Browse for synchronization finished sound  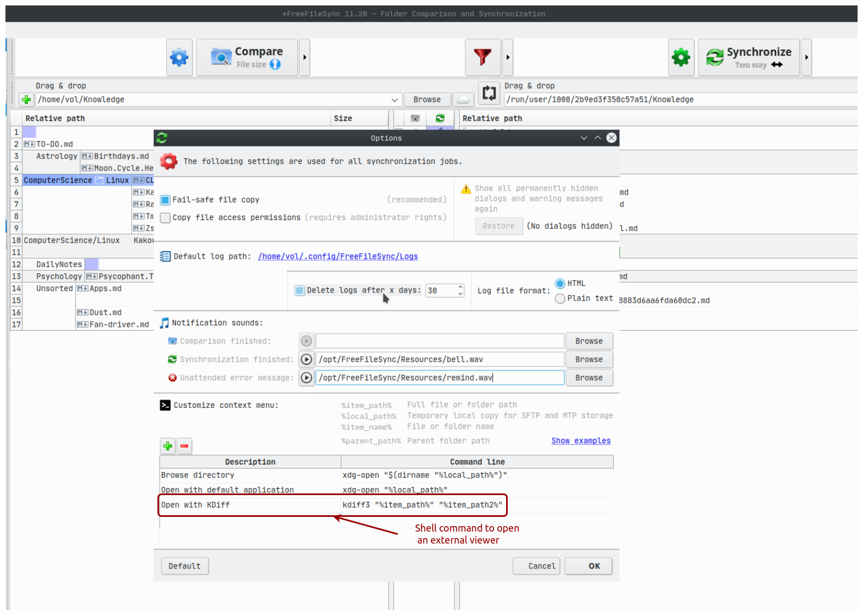click(589, 360)
